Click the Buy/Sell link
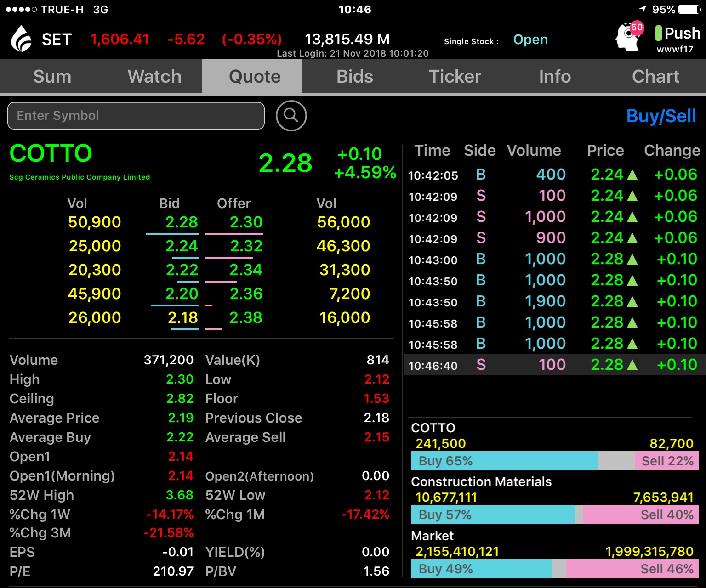This screenshot has width=706, height=588. (x=661, y=116)
